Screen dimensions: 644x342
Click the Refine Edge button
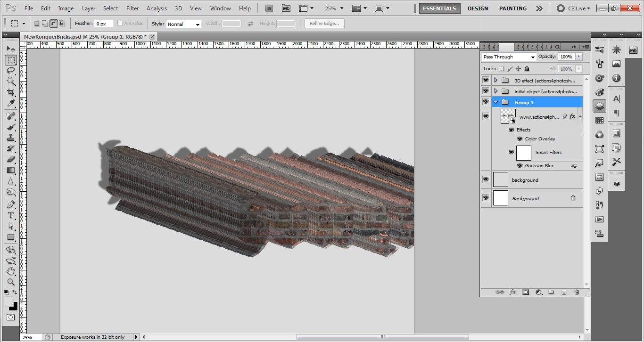[x=324, y=24]
